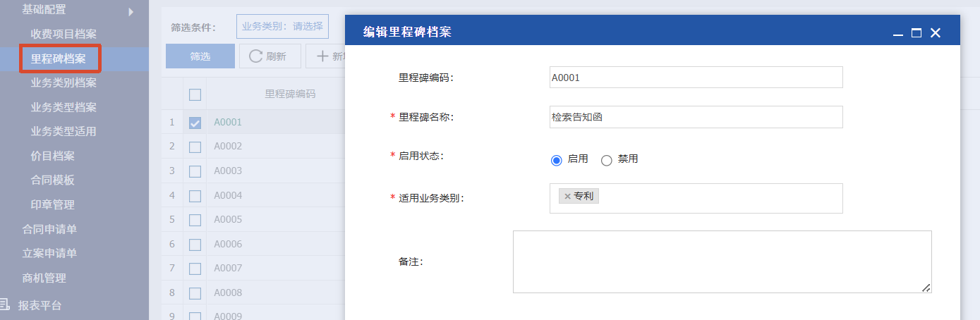The image size is (980, 320).
Task: Check the A0007 row checkbox
Action: click(195, 269)
